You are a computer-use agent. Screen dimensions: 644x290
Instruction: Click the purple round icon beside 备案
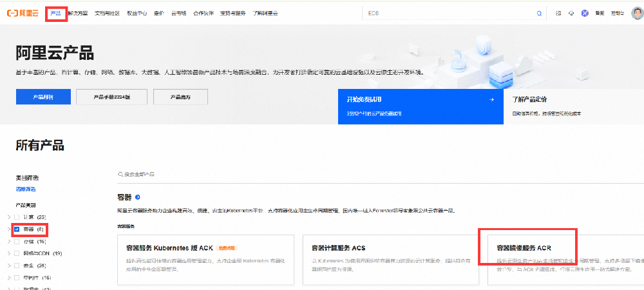[x=585, y=13]
